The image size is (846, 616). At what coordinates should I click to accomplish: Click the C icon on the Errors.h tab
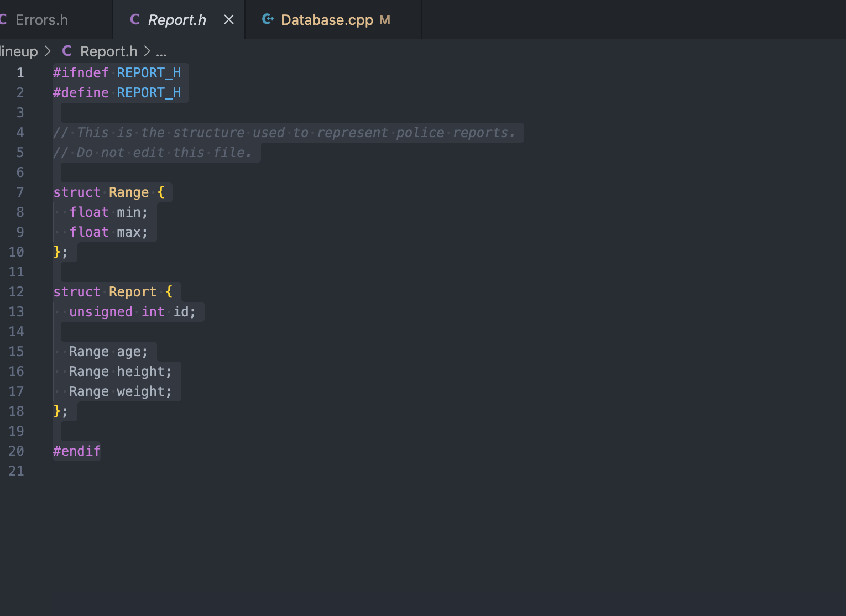point(4,19)
